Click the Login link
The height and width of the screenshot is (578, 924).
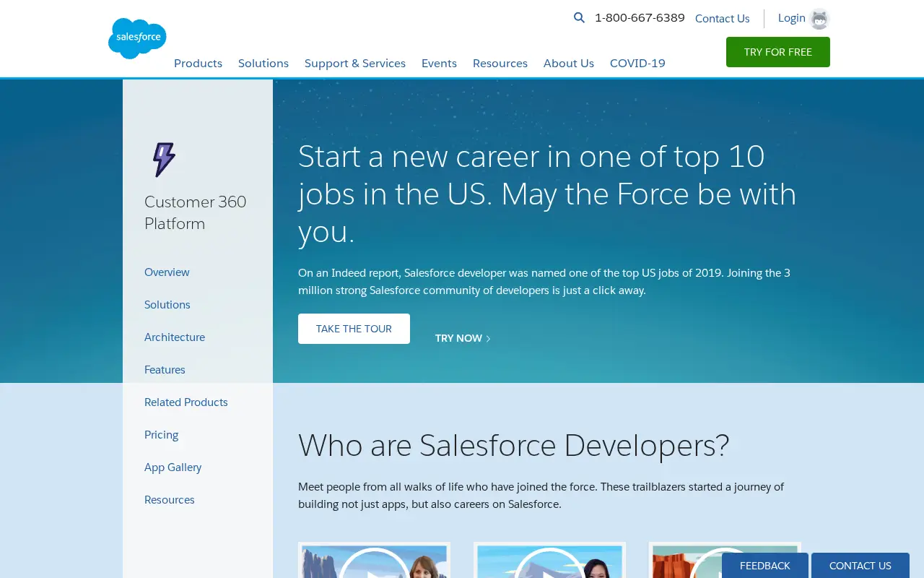(791, 18)
